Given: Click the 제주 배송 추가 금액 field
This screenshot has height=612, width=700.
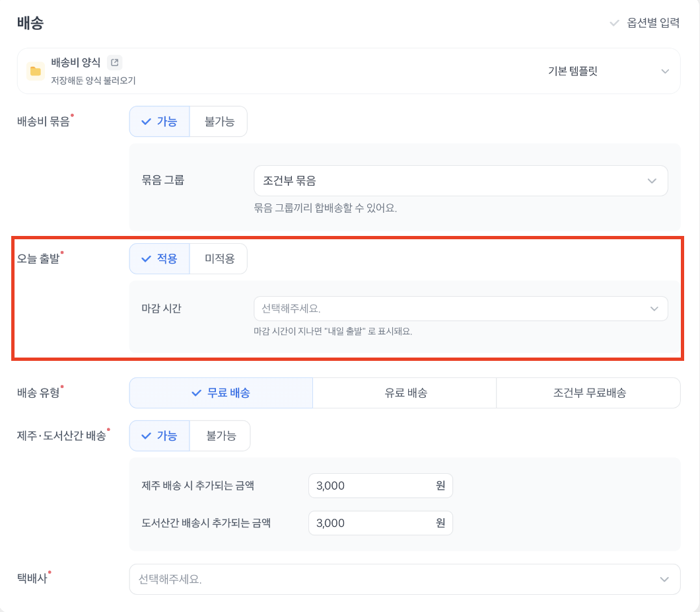Looking at the screenshot, I should coord(372,486).
